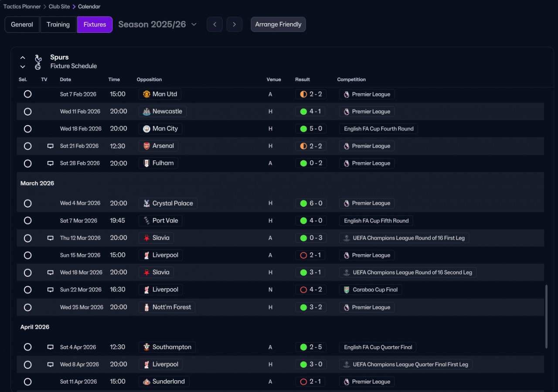Click the Nott'm Forest club badge
Image resolution: width=558 pixels, height=392 pixels.
[x=146, y=307]
